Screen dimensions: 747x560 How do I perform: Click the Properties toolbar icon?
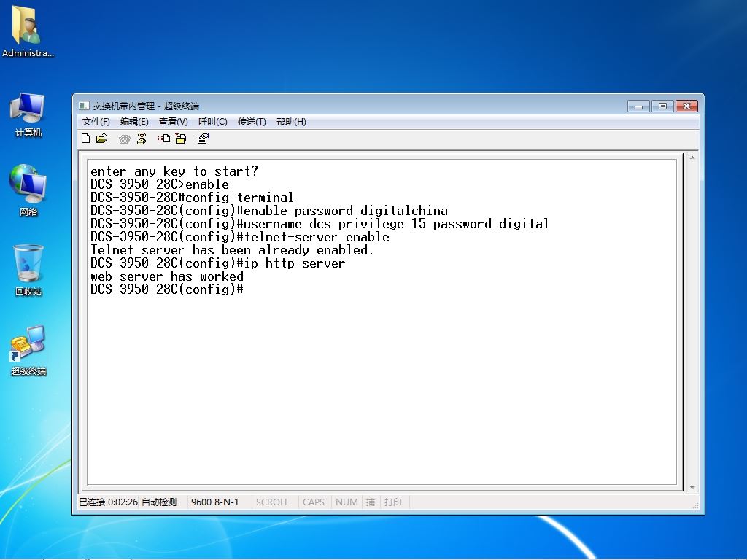tap(204, 139)
